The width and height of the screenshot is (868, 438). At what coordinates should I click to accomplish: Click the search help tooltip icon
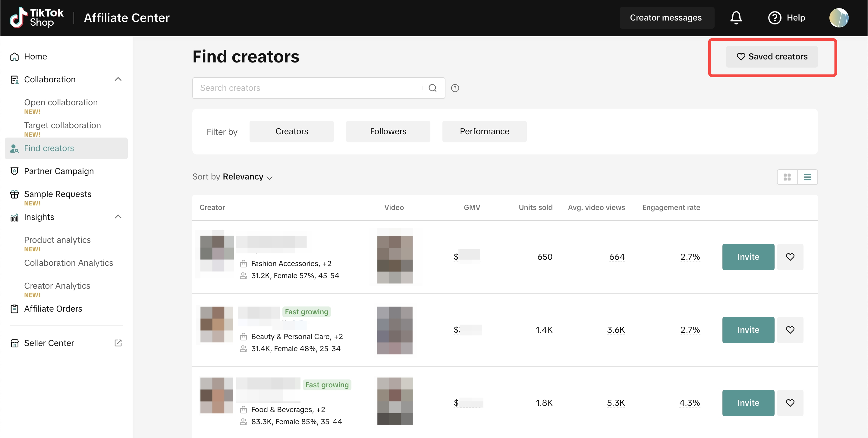click(455, 88)
